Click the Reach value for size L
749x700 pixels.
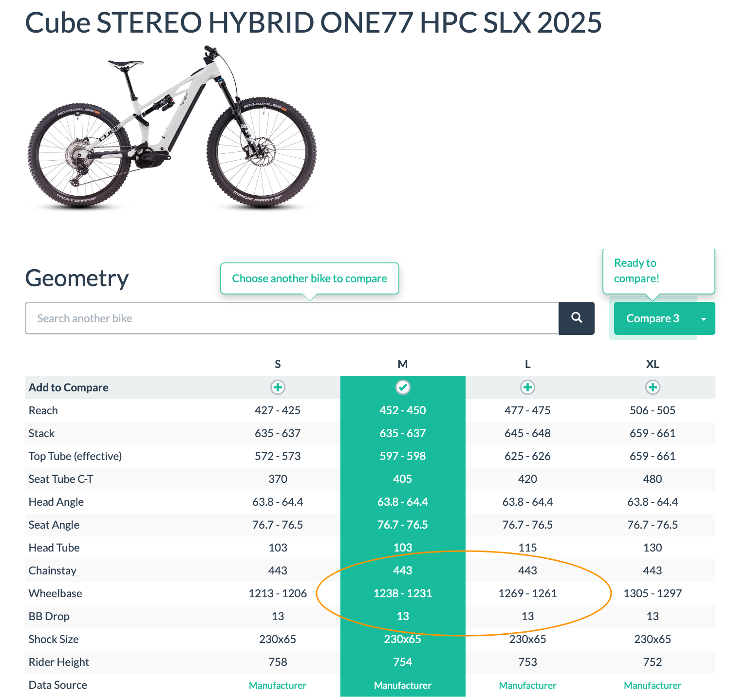(x=527, y=410)
